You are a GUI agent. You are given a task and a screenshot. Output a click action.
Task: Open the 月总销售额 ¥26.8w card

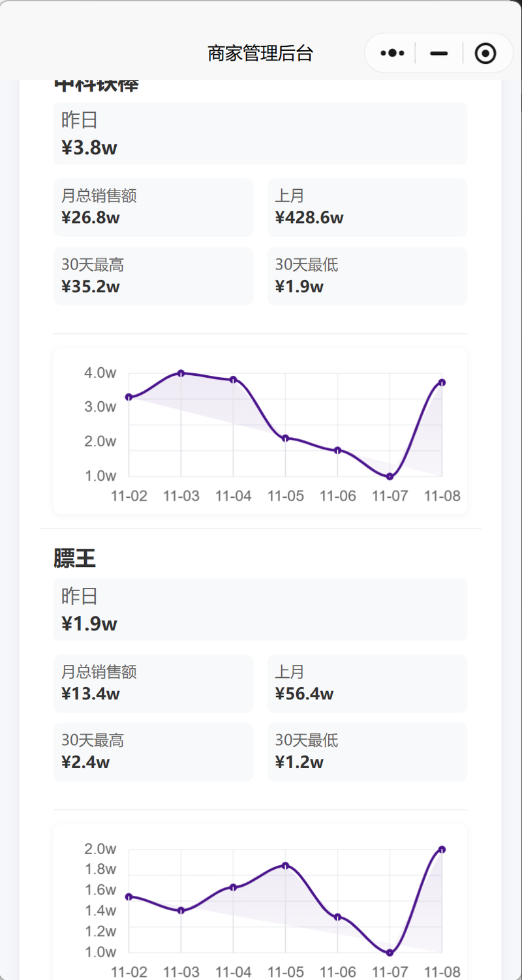pos(153,207)
